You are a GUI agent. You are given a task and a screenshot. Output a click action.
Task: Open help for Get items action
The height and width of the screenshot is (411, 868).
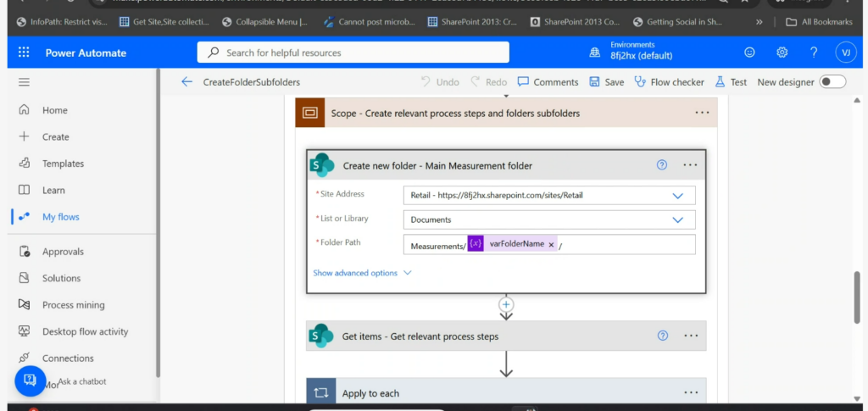662,336
